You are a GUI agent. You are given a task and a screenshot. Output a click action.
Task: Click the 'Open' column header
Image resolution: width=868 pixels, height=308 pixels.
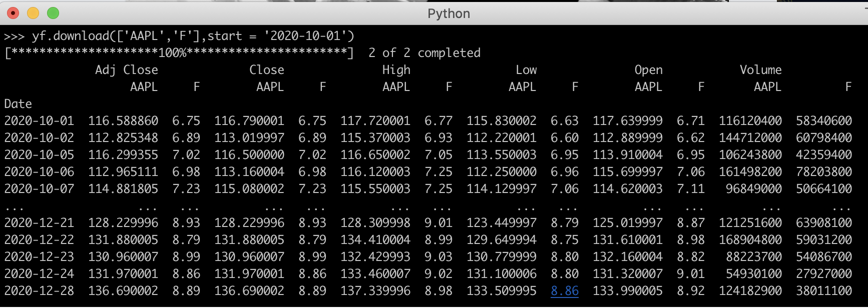pos(649,70)
